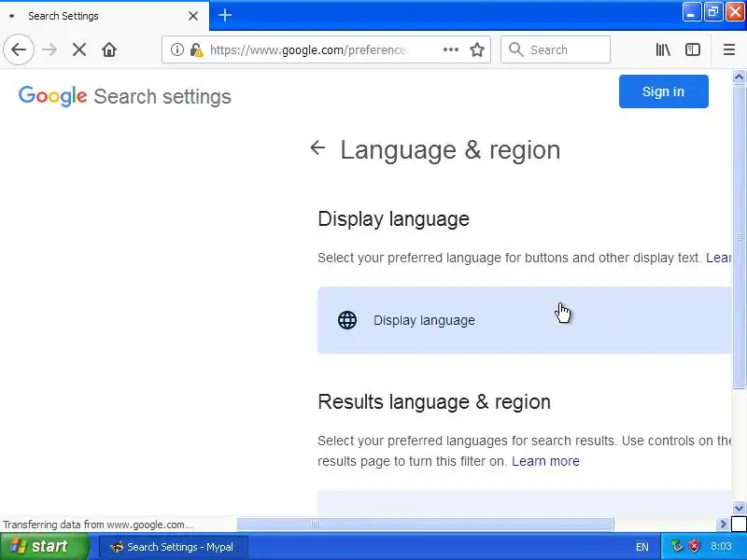The width and height of the screenshot is (747, 560).
Task: Click the vertical scrollbar up arrow
Action: click(739, 77)
